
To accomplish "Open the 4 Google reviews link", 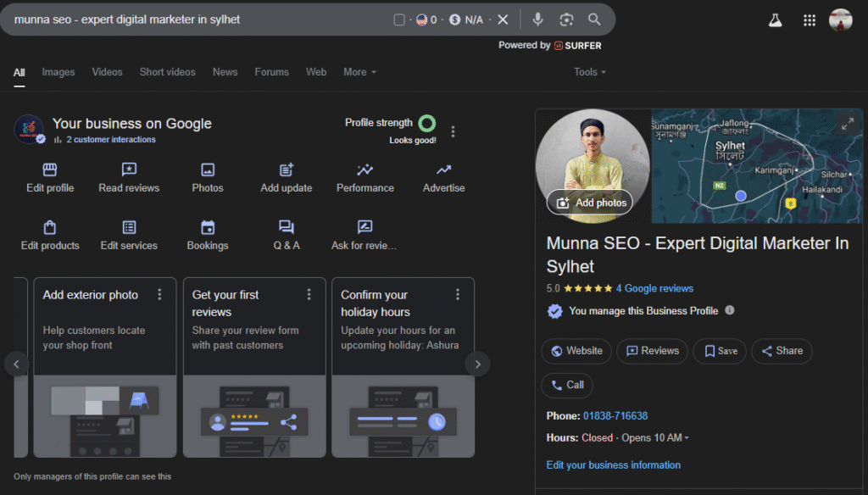I will point(654,288).
